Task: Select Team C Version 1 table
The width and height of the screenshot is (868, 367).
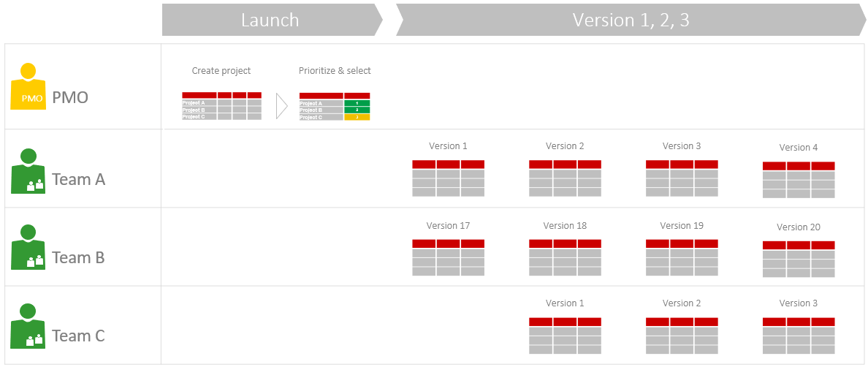Action: click(565, 336)
